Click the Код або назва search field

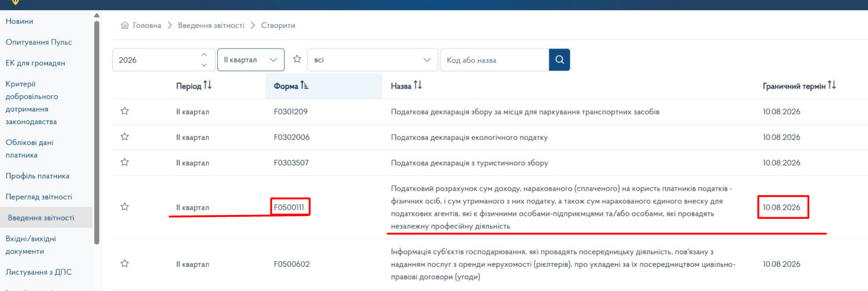click(494, 60)
